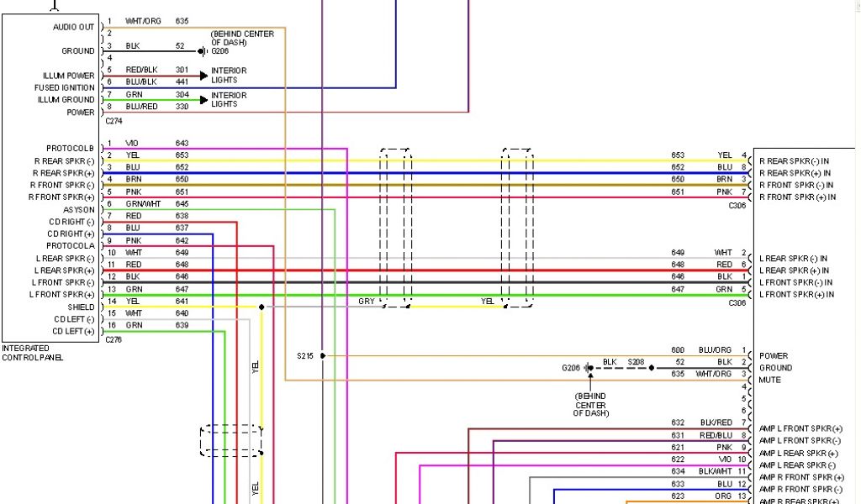Click the MUTE pin label on the right

(x=769, y=380)
